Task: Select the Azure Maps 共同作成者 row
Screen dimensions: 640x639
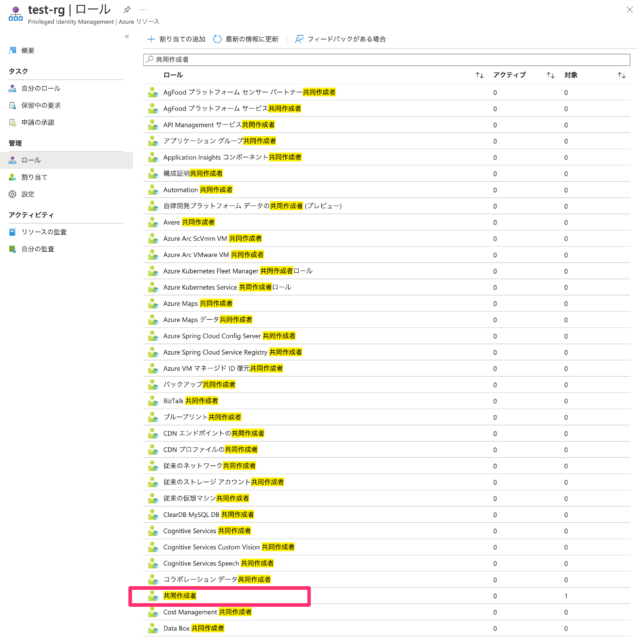Action: tap(387, 304)
